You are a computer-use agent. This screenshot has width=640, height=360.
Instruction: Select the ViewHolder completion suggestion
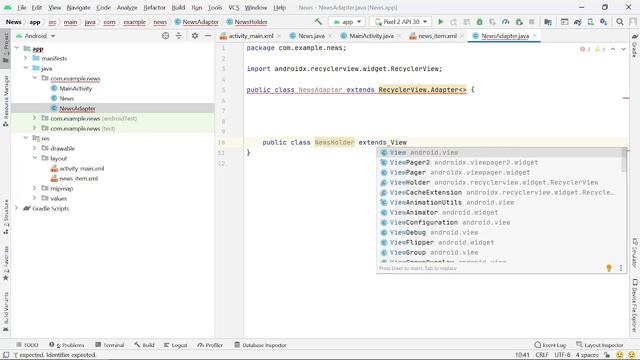(x=501, y=182)
